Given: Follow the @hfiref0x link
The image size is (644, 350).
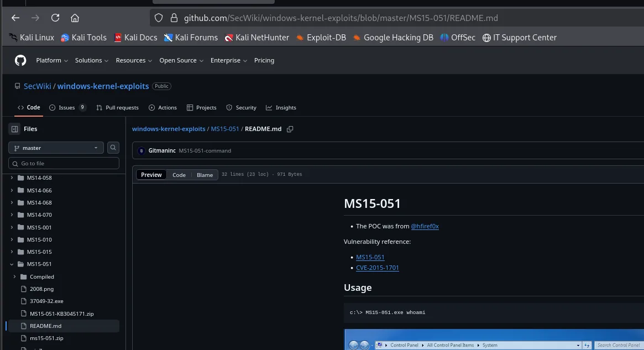Looking at the screenshot, I should click(425, 226).
